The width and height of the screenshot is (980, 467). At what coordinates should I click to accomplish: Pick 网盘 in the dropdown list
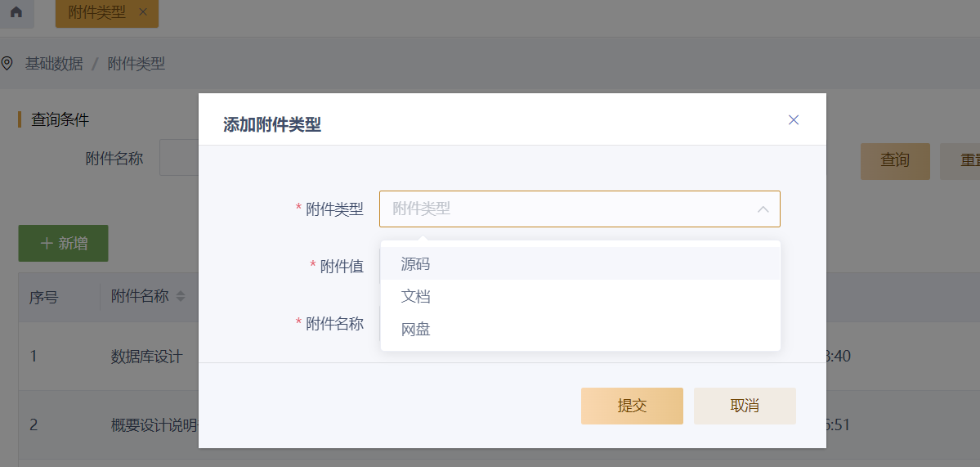coord(415,330)
